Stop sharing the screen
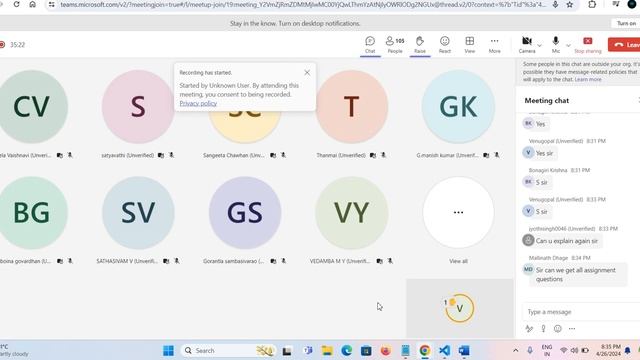640x360 pixels. (x=588, y=45)
